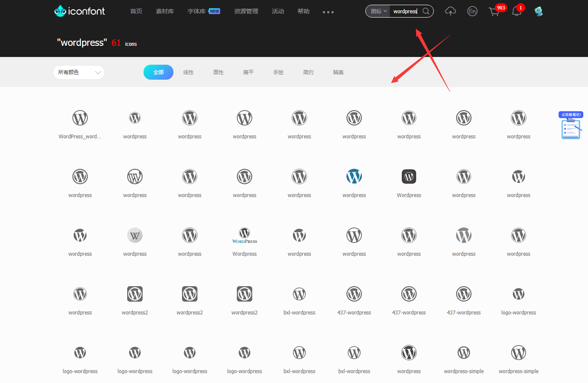Go to 首页 in the navigation
This screenshot has width=588, height=383.
point(136,11)
